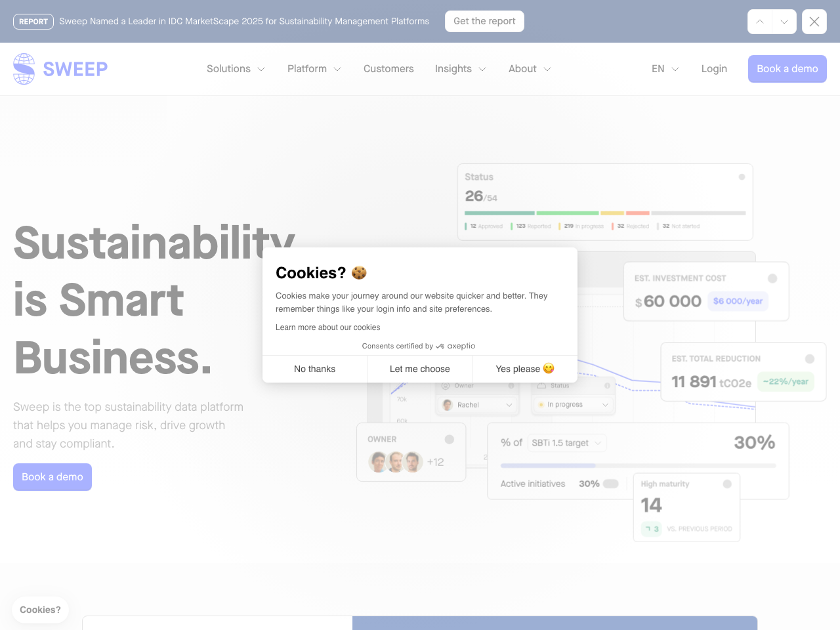
Task: Click the Est. Total Reduction card dot
Action: click(x=810, y=359)
